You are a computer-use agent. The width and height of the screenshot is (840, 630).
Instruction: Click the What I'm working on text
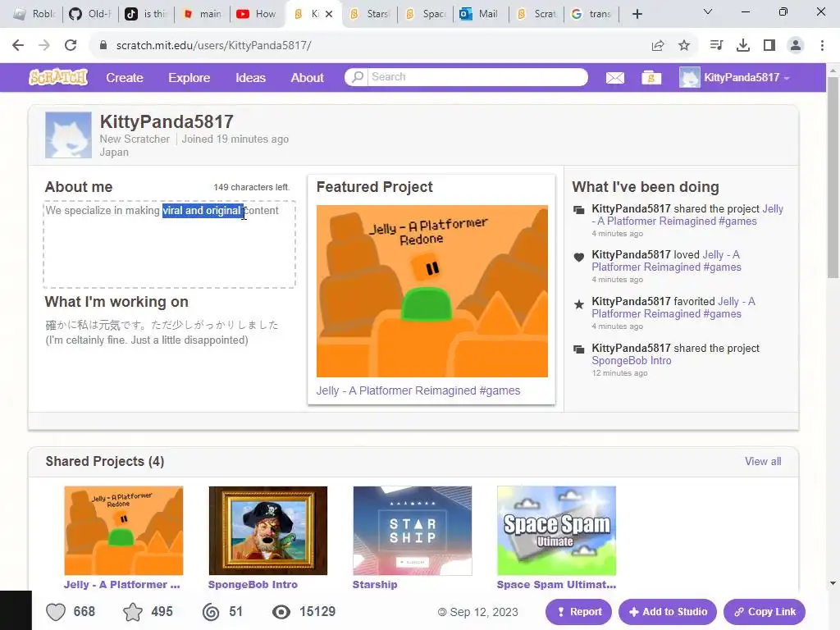click(162, 332)
